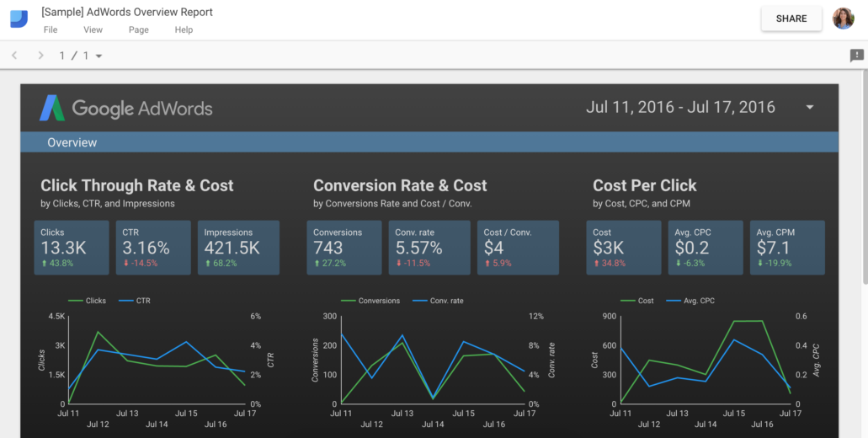This screenshot has width=868, height=438.
Task: Go to previous page arrow
Action: click(15, 56)
